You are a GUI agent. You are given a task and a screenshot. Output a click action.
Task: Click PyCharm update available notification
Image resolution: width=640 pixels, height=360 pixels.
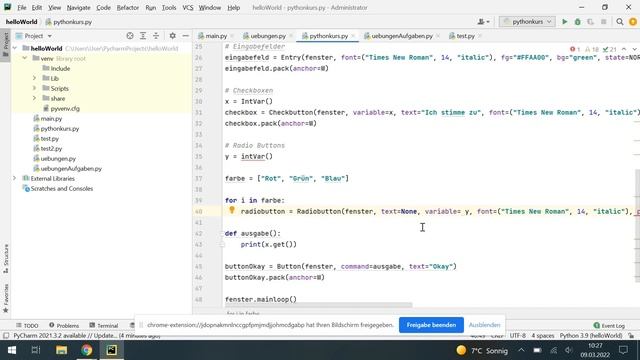pos(87,336)
